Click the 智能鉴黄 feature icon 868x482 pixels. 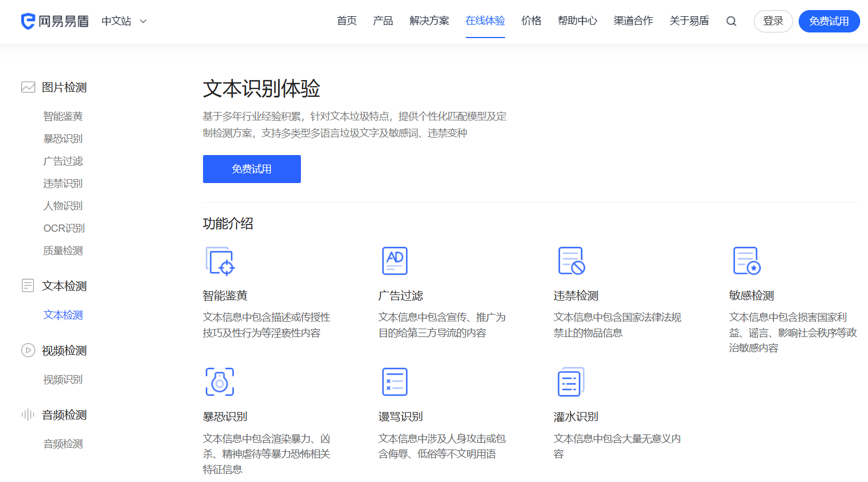tap(219, 260)
